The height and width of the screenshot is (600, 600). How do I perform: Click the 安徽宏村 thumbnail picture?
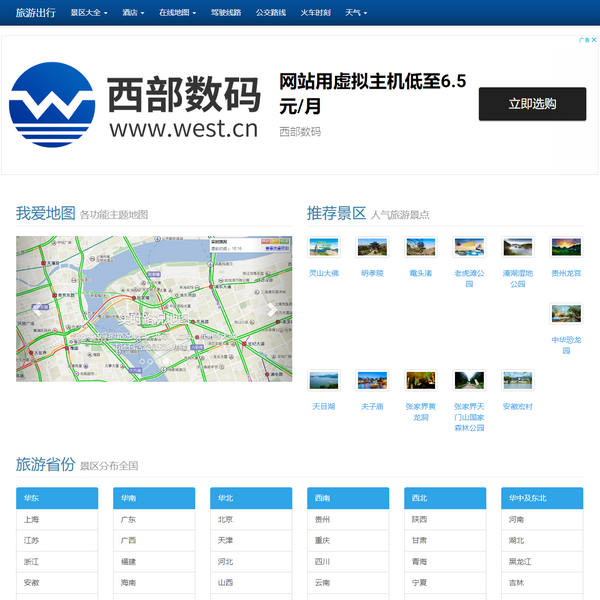point(517,381)
